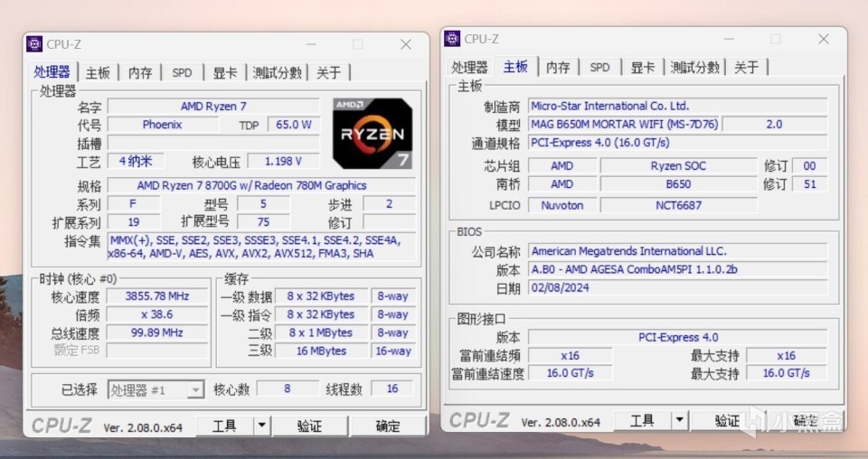This screenshot has height=459, width=868.
Task: Click 确定 button in left window
Action: [x=388, y=426]
